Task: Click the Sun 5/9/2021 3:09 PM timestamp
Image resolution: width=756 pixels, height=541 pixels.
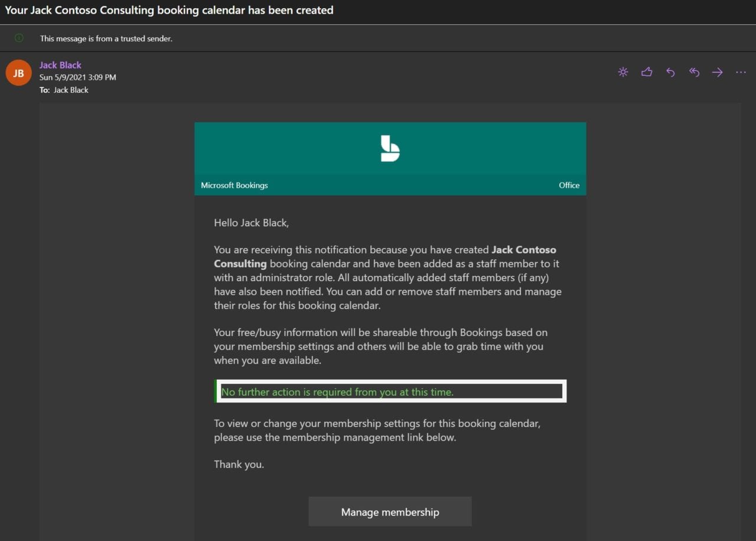Action: click(77, 77)
